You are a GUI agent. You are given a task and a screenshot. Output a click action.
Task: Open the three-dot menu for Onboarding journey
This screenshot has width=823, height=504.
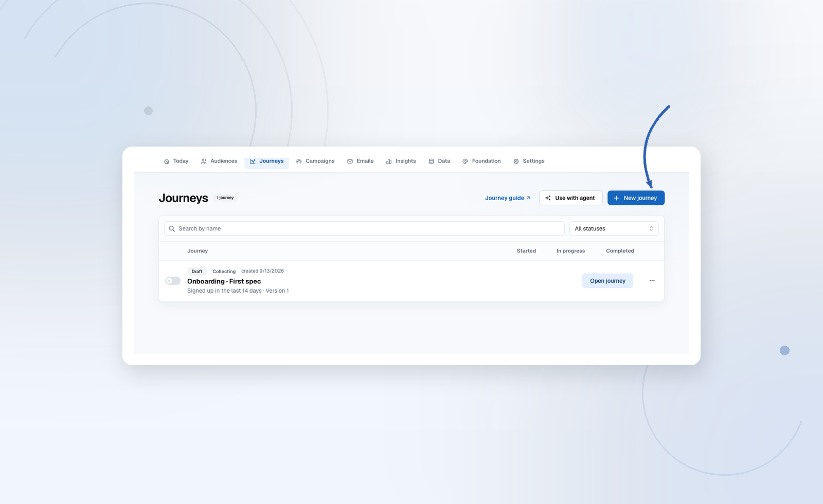[x=652, y=281]
